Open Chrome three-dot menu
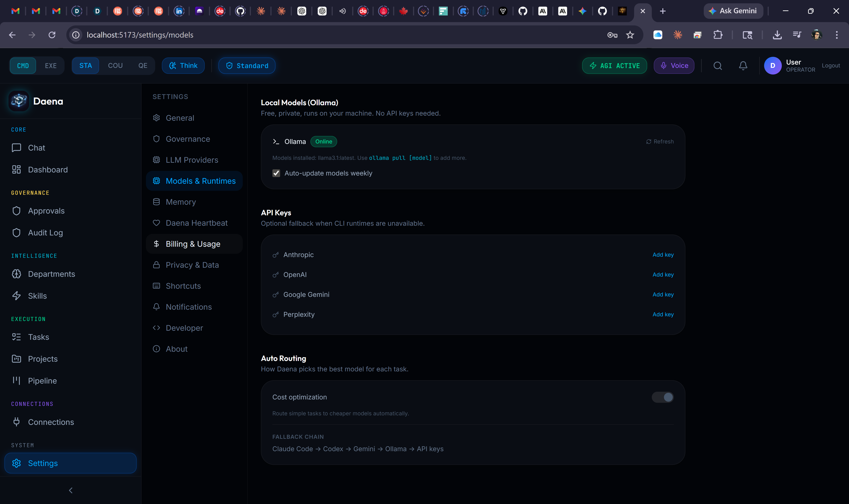Image resolution: width=849 pixels, height=504 pixels. tap(836, 35)
